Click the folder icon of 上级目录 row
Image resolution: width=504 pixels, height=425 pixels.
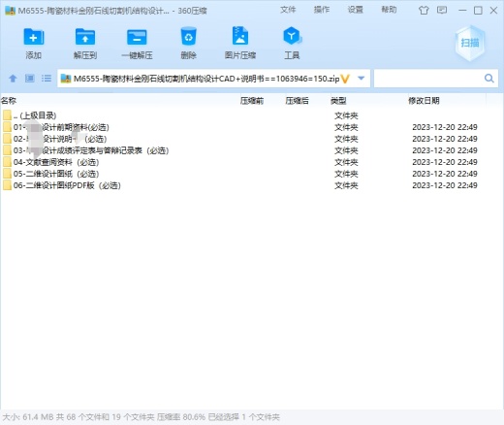(7, 115)
